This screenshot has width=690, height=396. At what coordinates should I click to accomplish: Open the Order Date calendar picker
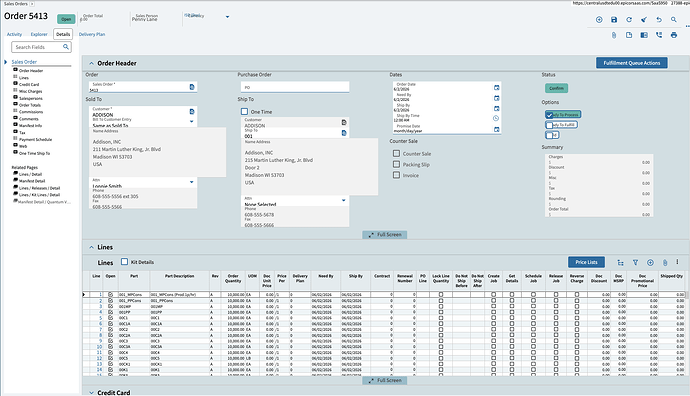[496, 88]
